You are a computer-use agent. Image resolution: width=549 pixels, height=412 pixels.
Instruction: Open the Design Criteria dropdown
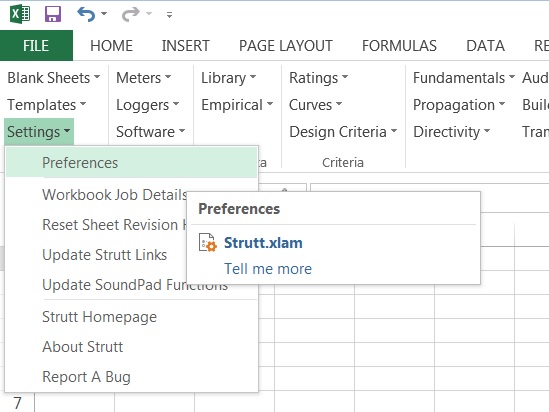pos(343,132)
